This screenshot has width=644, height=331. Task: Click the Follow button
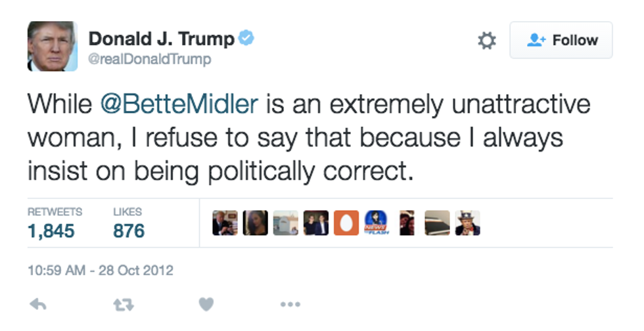(x=561, y=41)
